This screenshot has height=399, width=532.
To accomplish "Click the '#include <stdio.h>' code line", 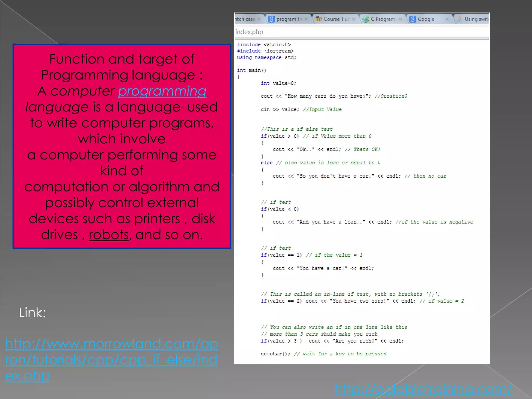I will click(x=264, y=45).
